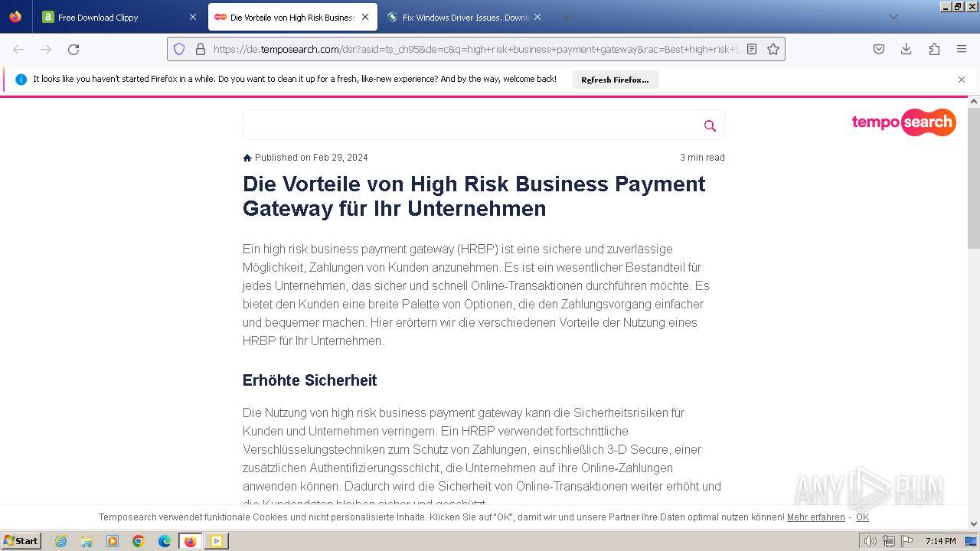Viewport: 980px width, 551px height.
Task: Launch Internet Explorer from the taskbar
Action: (60, 541)
